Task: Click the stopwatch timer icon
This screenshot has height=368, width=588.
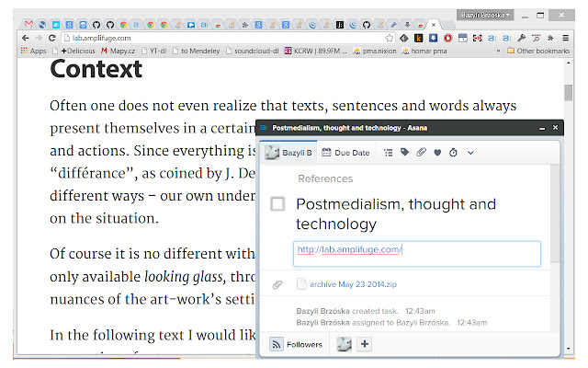Action: tap(453, 153)
